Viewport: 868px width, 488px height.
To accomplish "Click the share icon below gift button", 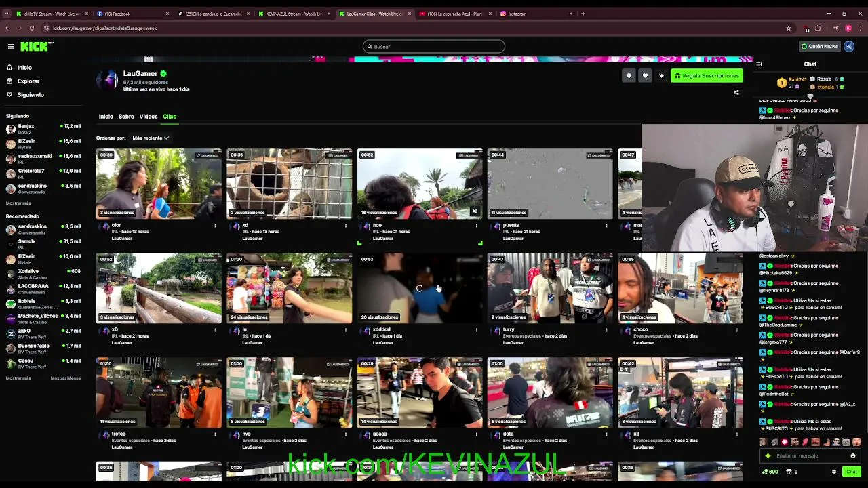I will coord(736,93).
